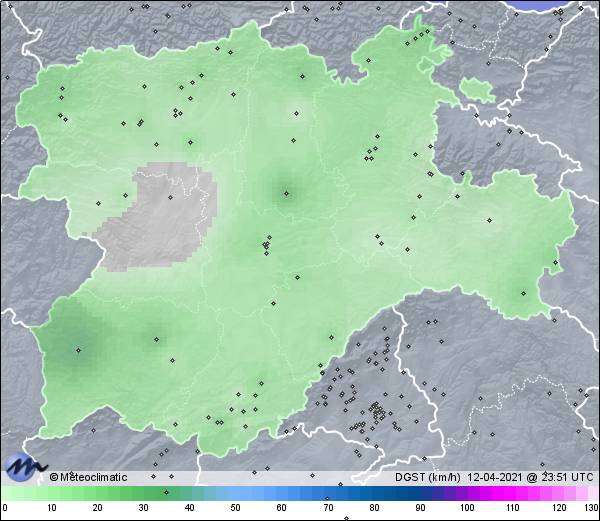Screen dimensions: 600x521
Task: Click the 23:51 UTC time text
Action: pyautogui.click(x=566, y=477)
